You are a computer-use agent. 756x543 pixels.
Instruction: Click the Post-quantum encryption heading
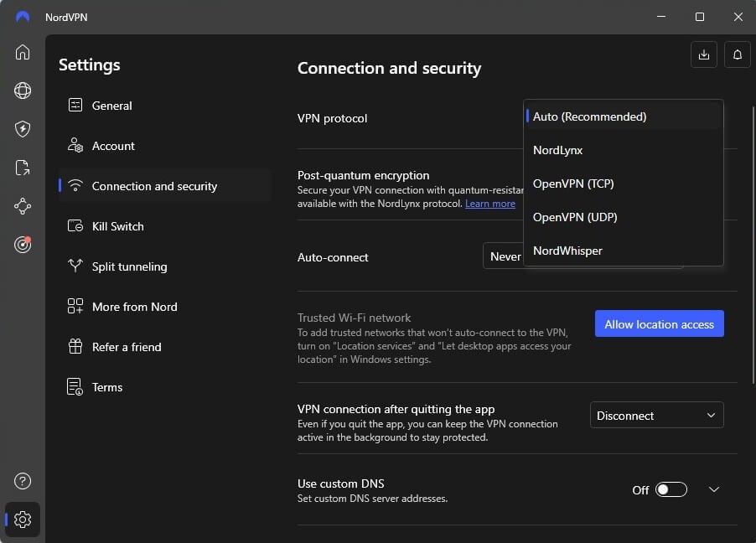pyautogui.click(x=363, y=175)
